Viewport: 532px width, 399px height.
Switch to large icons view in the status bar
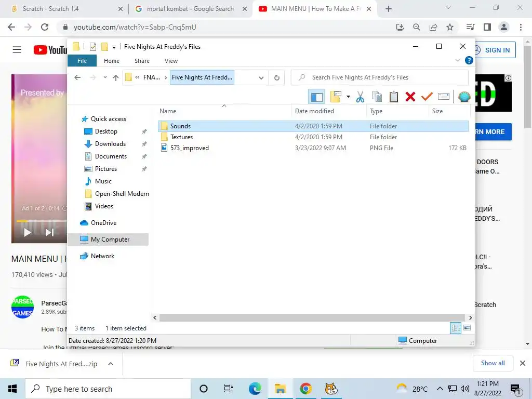pyautogui.click(x=467, y=328)
